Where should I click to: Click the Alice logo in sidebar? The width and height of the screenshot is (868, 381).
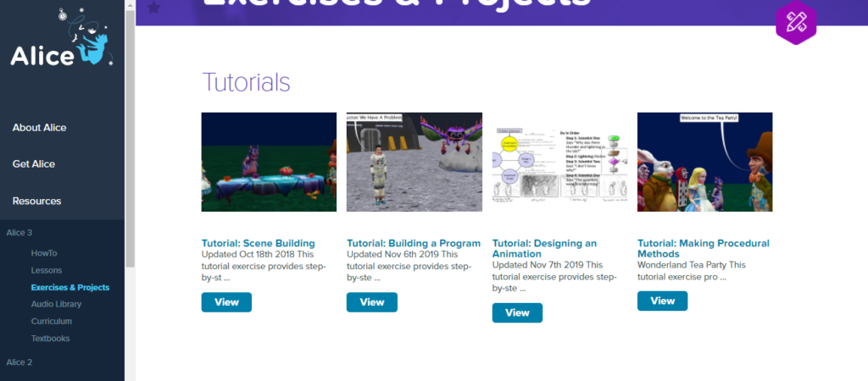tap(61, 37)
